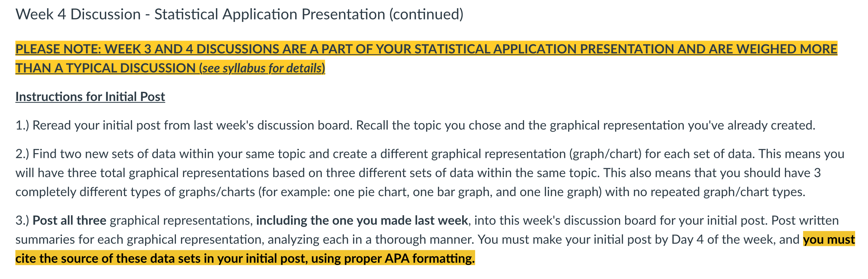
Task: Click 'Recall the topic you chose' sentence
Action: pos(586,126)
